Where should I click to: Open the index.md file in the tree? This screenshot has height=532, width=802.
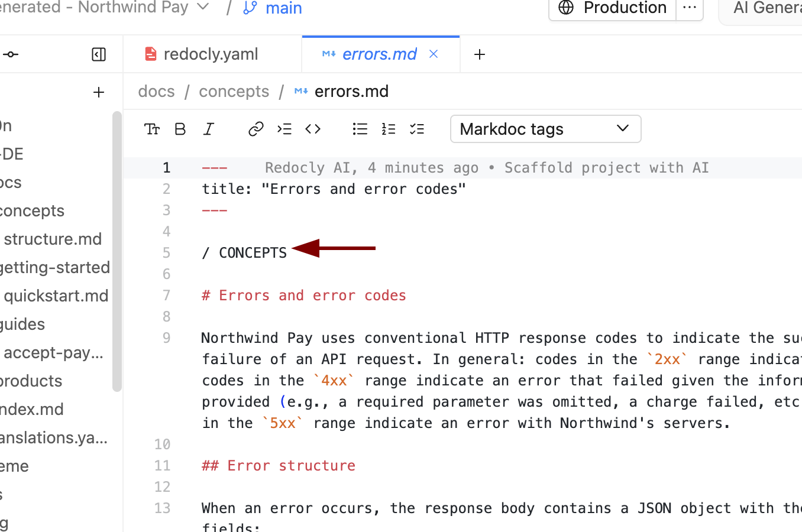(32, 409)
